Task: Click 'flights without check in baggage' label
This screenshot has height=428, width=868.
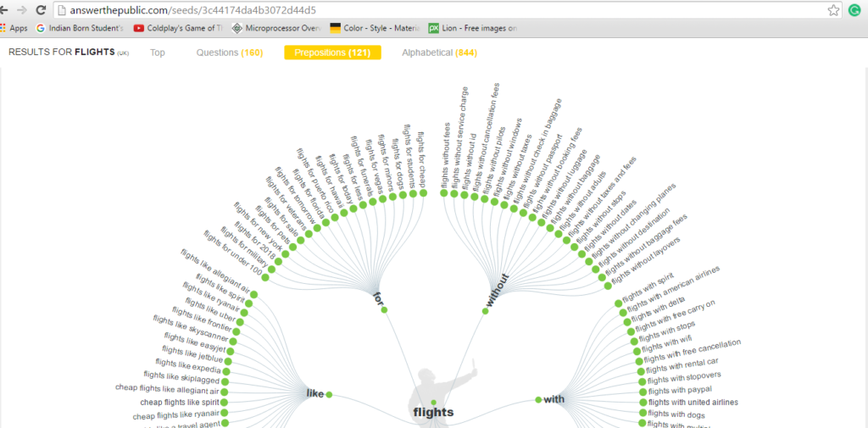Action: pos(537,151)
